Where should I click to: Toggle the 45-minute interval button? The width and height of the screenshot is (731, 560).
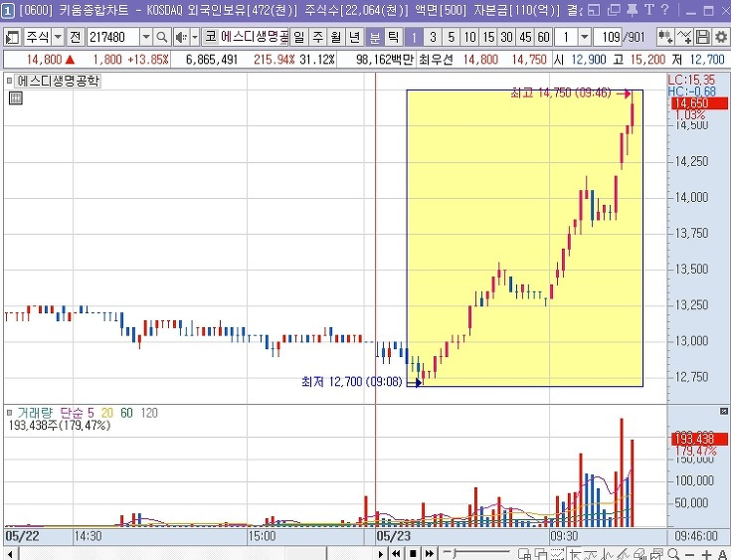tap(525, 37)
